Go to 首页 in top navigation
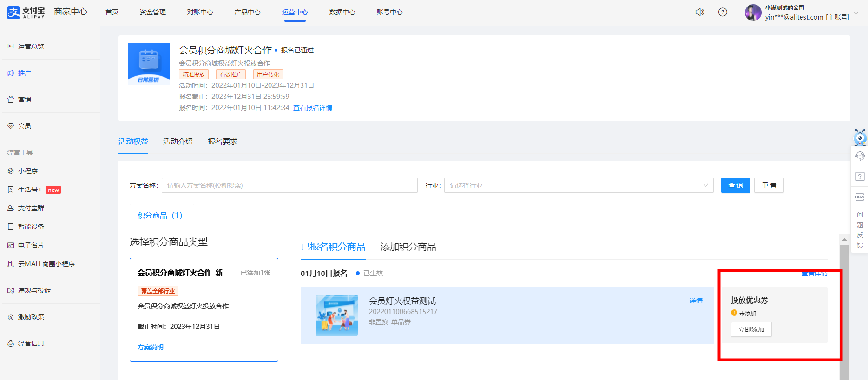868x380 pixels. point(112,12)
